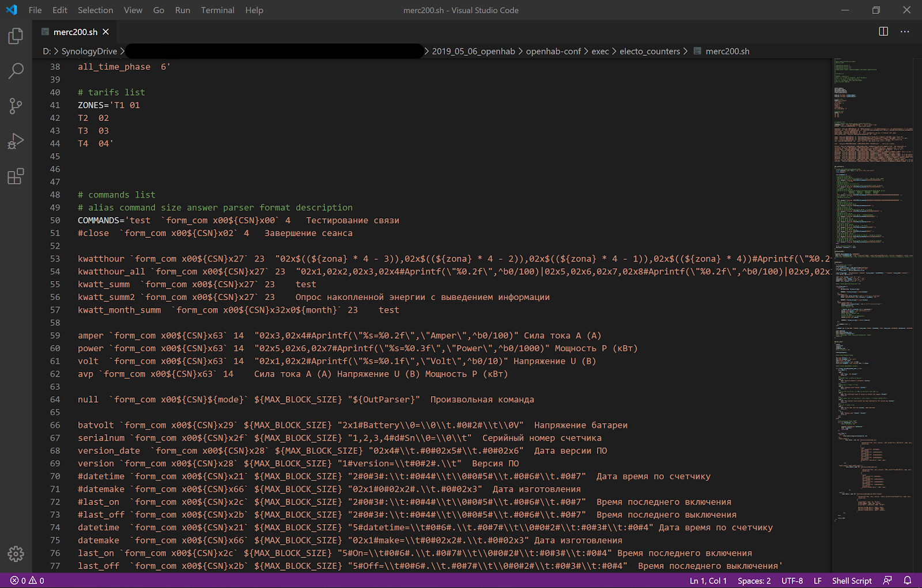Place cursor on ZONES='T1 01 line
This screenshot has height=588, width=922.
[109, 105]
